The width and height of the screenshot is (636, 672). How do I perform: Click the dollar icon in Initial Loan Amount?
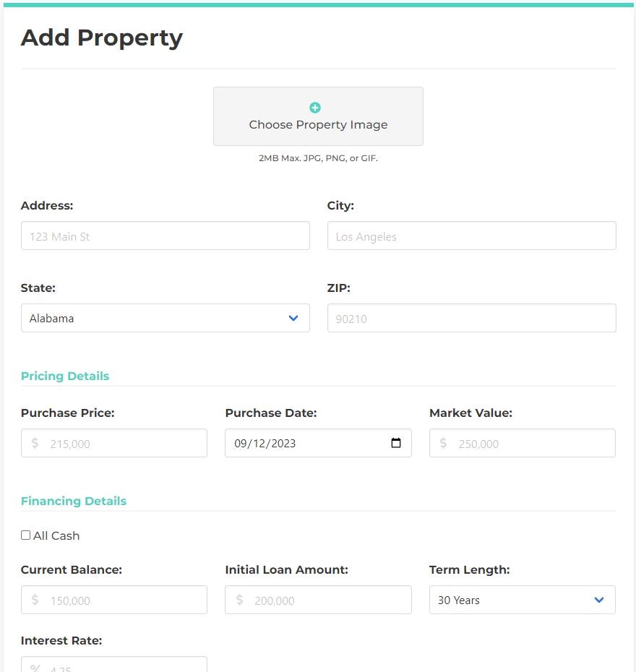[239, 600]
